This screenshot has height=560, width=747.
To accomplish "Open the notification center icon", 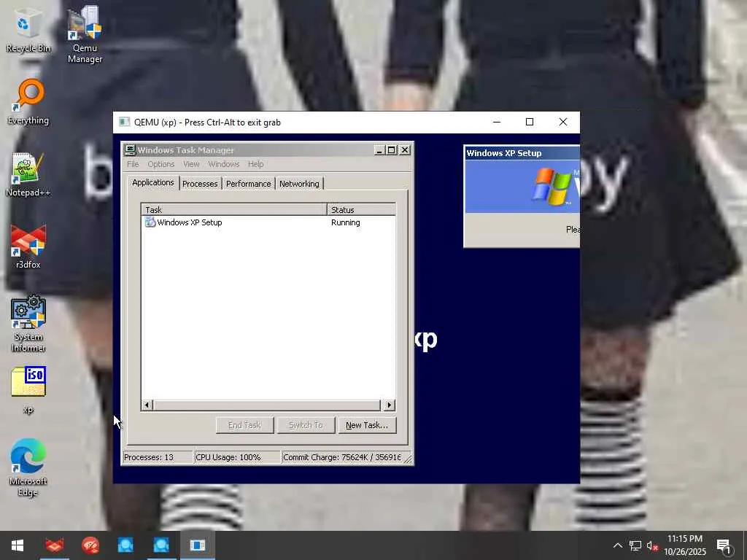I will tap(724, 546).
